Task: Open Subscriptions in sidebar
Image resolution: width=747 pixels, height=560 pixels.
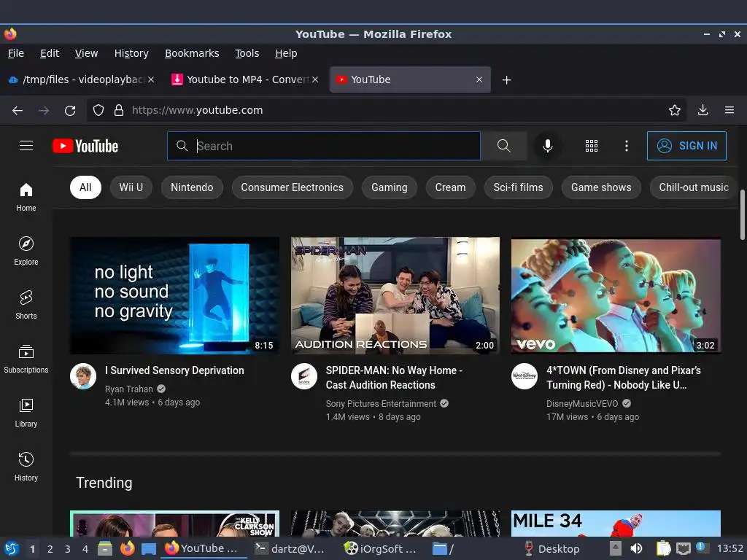Action: pyautogui.click(x=26, y=359)
